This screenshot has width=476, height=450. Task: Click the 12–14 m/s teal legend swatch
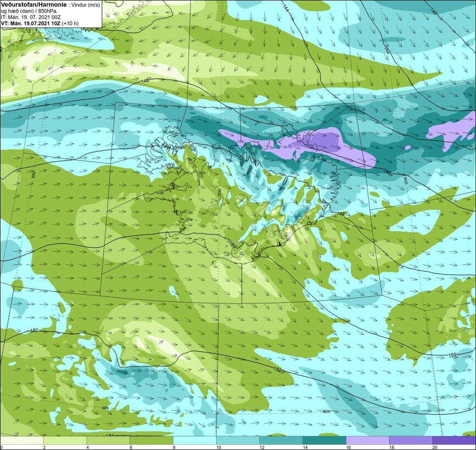point(281,440)
